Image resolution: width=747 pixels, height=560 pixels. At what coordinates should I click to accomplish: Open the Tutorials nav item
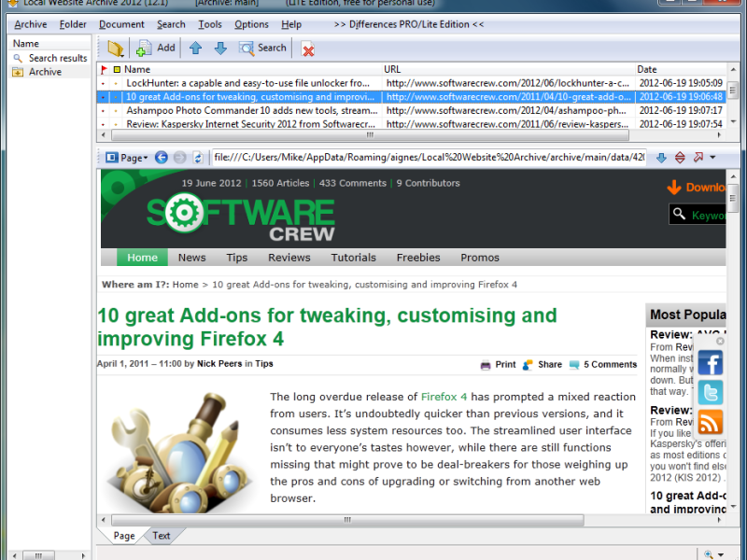[x=354, y=258]
